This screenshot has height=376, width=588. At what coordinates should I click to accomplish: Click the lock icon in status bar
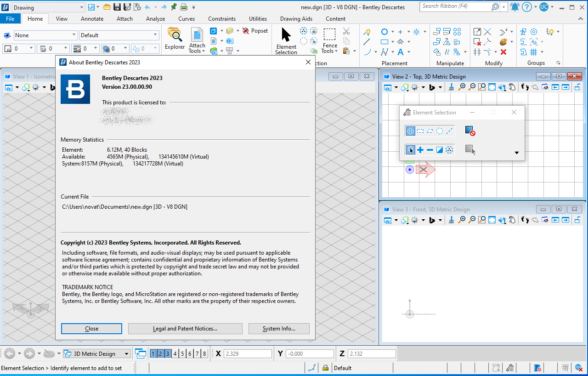[325, 368]
